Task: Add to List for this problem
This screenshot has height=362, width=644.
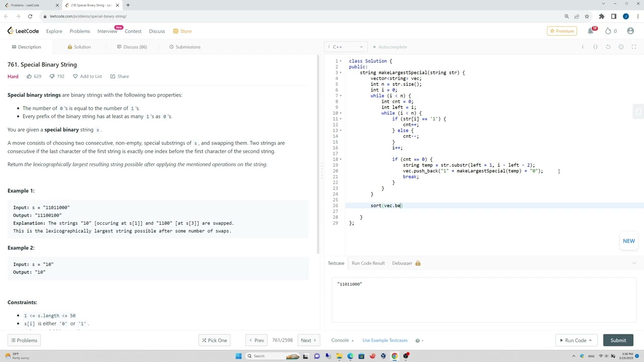Action: tap(87, 76)
